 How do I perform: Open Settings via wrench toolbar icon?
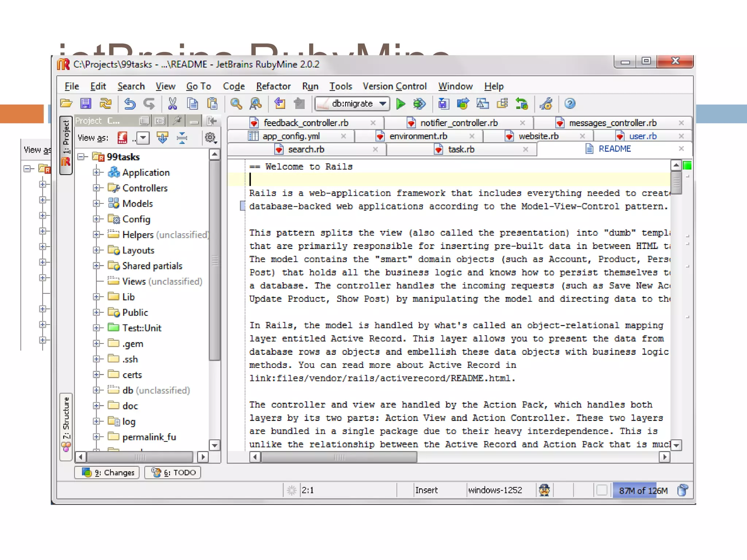(546, 104)
